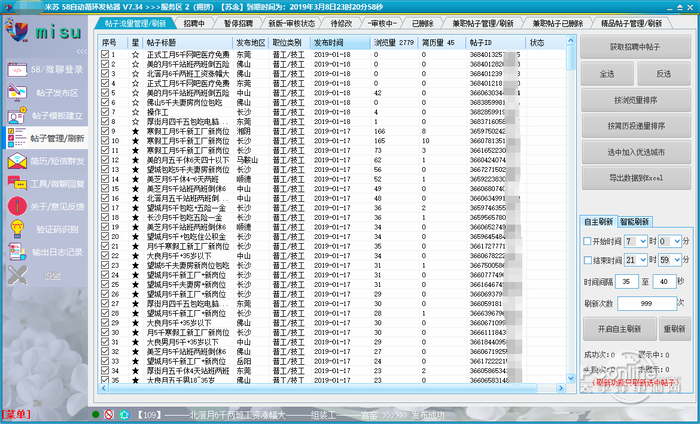Switch to the 暂停招聘 tab
Image resolution: width=700 pixels, height=424 pixels.
[238, 23]
